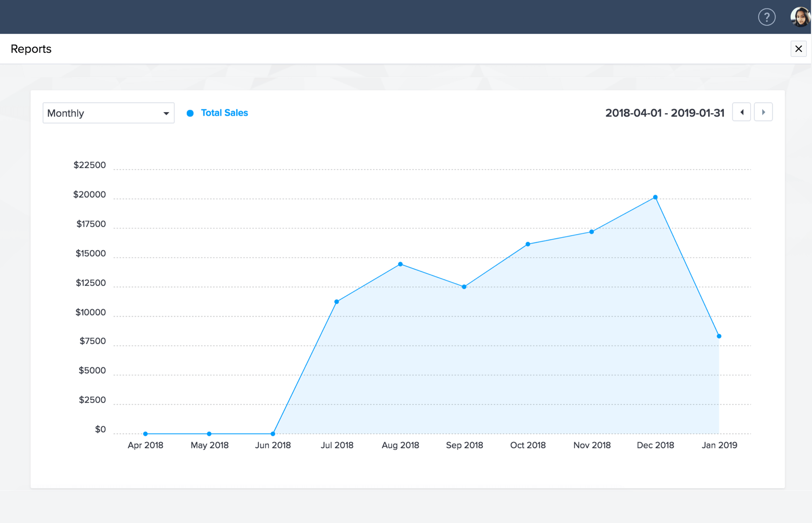Click the Jun 2018 axis label
This screenshot has height=523, width=812.
[273, 445]
